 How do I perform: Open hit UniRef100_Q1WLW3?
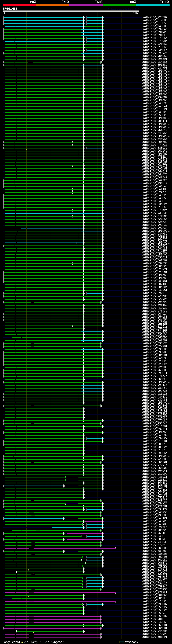coord(154,20)
